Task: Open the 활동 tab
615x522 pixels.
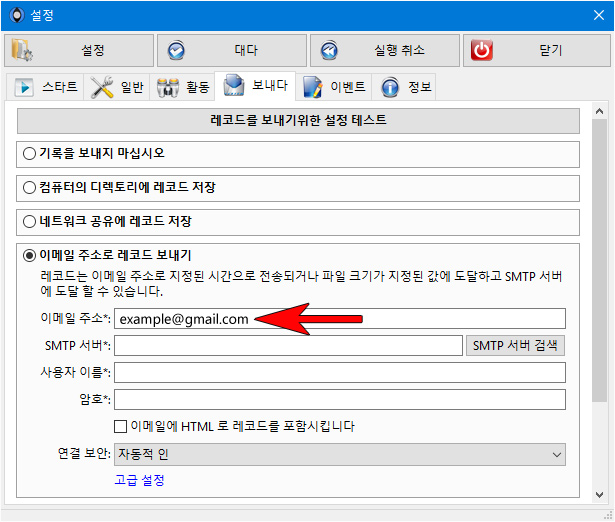Action: (x=182, y=87)
